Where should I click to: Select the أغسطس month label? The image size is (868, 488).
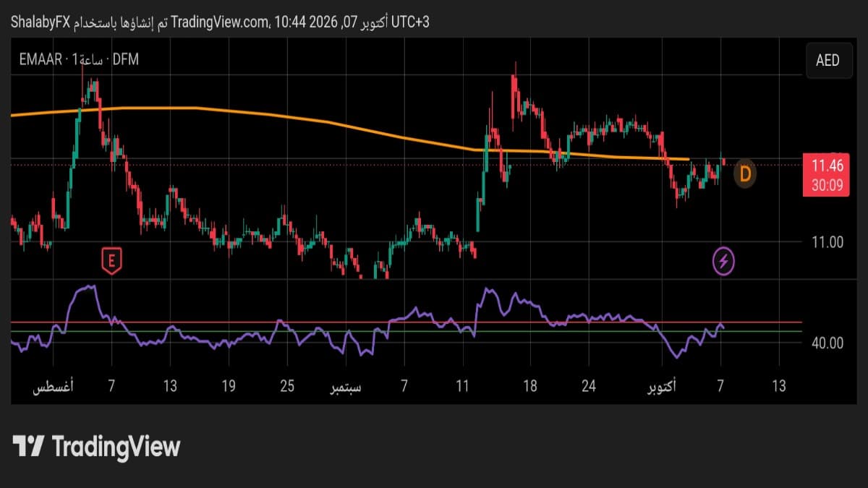(x=51, y=387)
